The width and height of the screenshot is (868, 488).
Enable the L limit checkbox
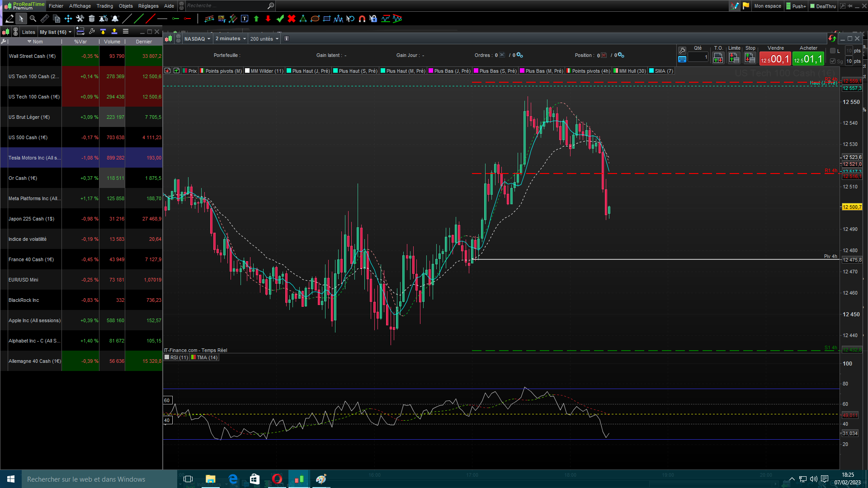click(833, 51)
